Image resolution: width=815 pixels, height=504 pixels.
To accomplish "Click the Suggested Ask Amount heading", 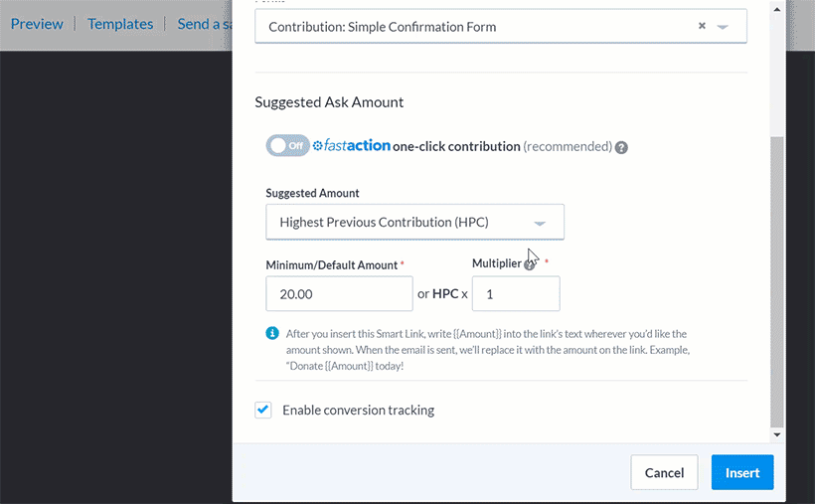I will pyautogui.click(x=329, y=102).
